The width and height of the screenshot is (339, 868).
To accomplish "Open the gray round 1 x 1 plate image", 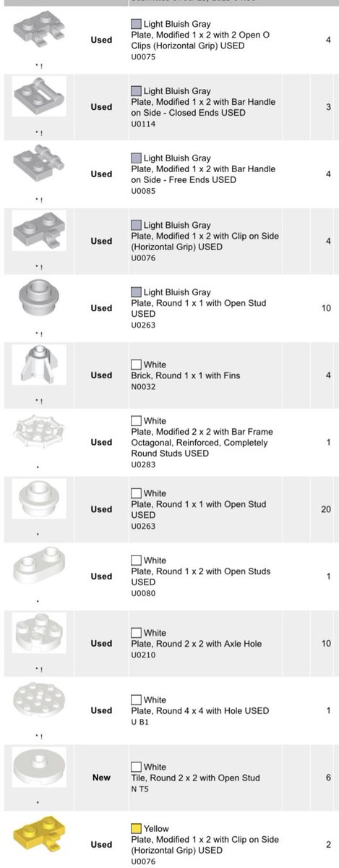I will tap(39, 298).
